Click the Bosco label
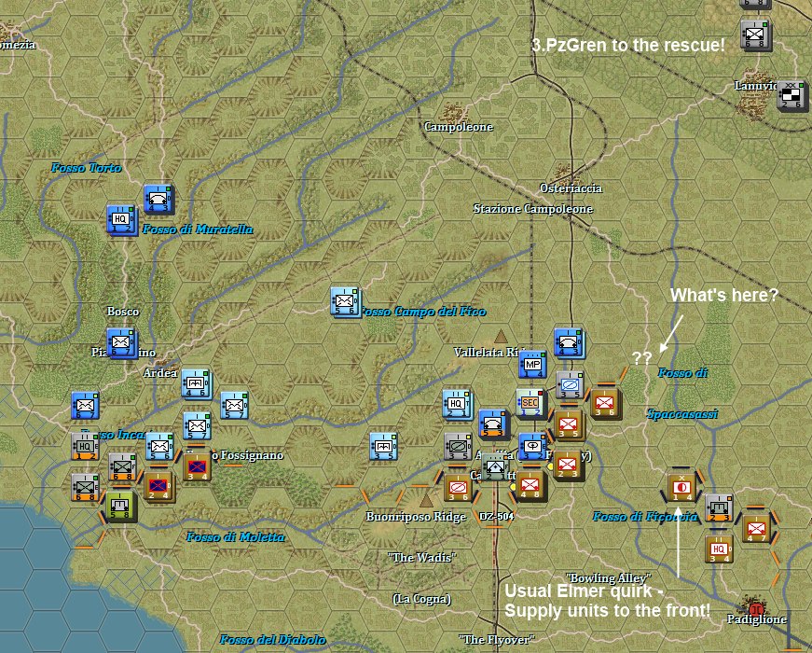This screenshot has height=653, width=812. pos(123,312)
